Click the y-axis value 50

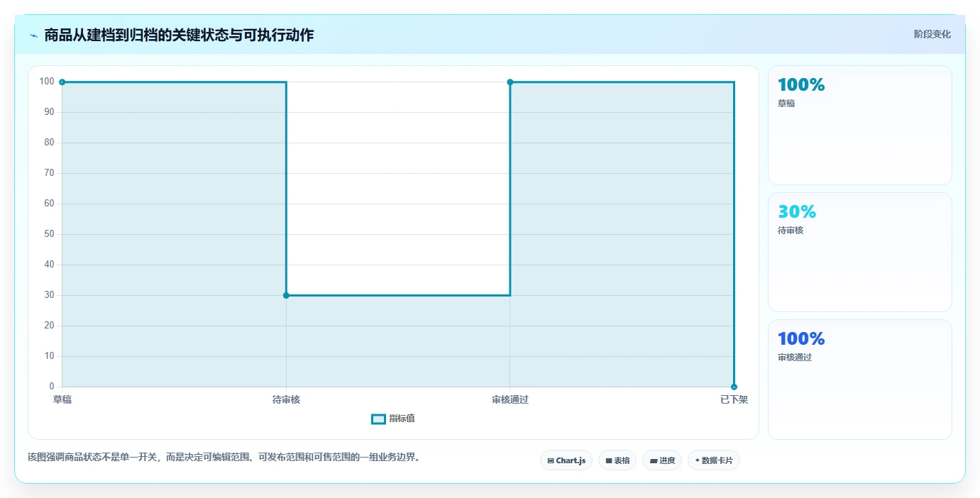pos(50,234)
